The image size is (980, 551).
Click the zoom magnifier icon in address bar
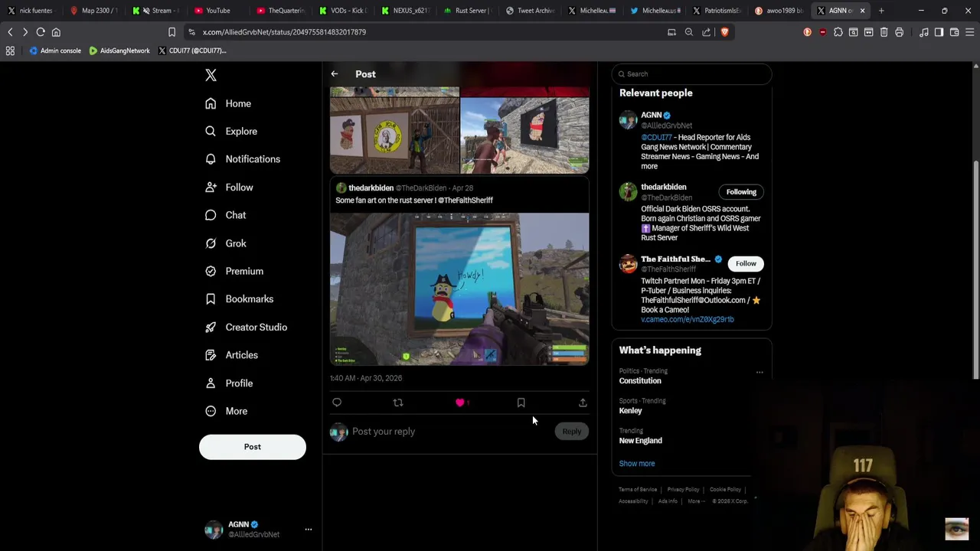pyautogui.click(x=689, y=32)
